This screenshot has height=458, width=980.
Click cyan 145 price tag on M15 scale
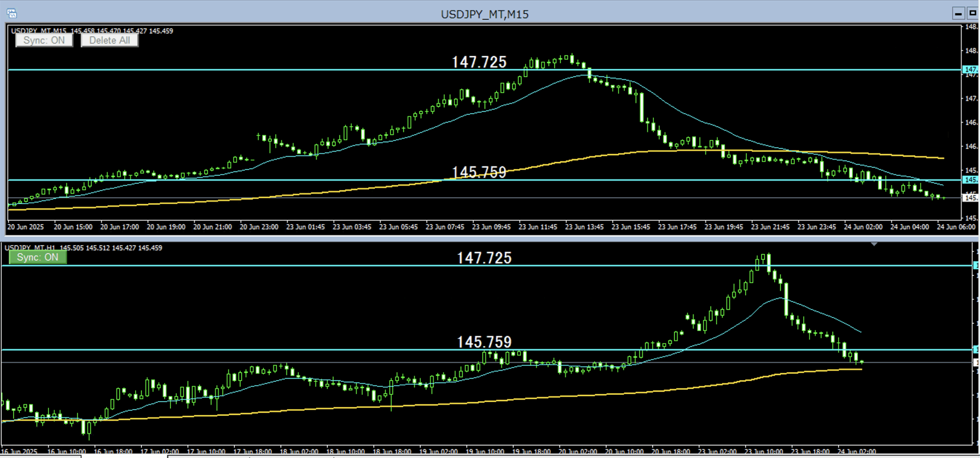click(970, 180)
